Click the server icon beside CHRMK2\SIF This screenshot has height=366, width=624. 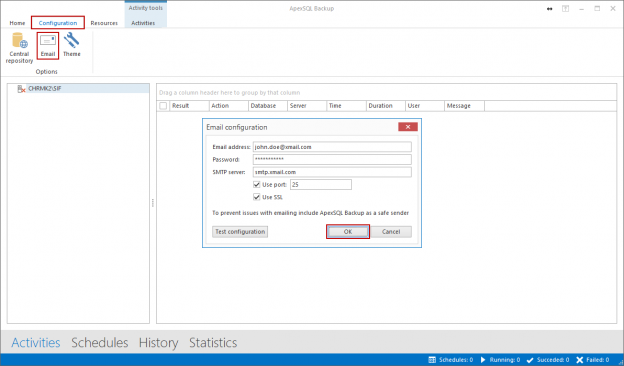(21, 89)
